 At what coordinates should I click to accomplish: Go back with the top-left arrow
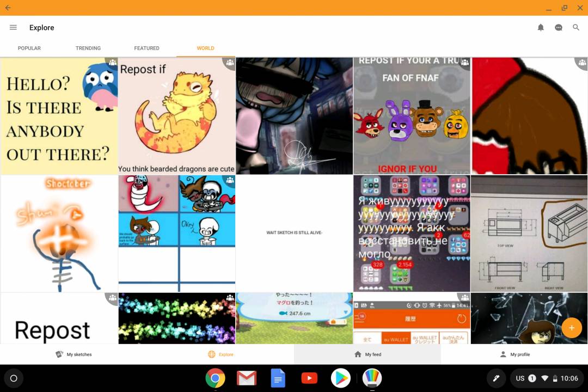point(8,8)
